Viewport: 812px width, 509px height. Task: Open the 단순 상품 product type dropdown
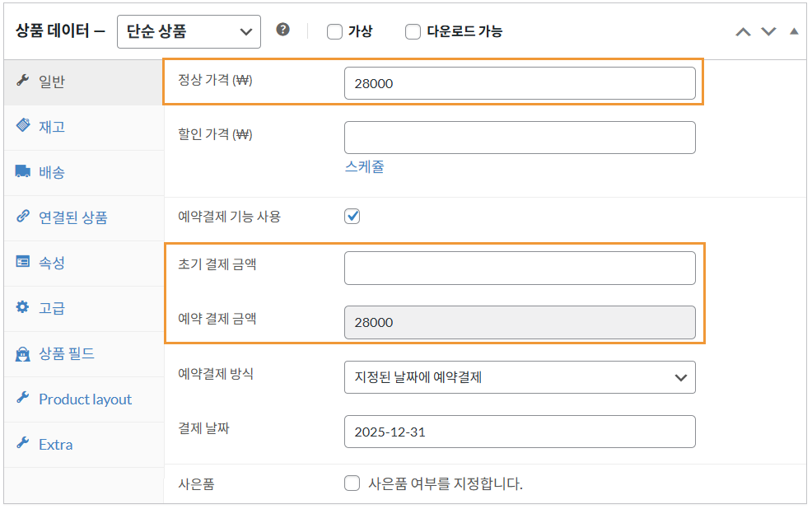click(x=189, y=32)
